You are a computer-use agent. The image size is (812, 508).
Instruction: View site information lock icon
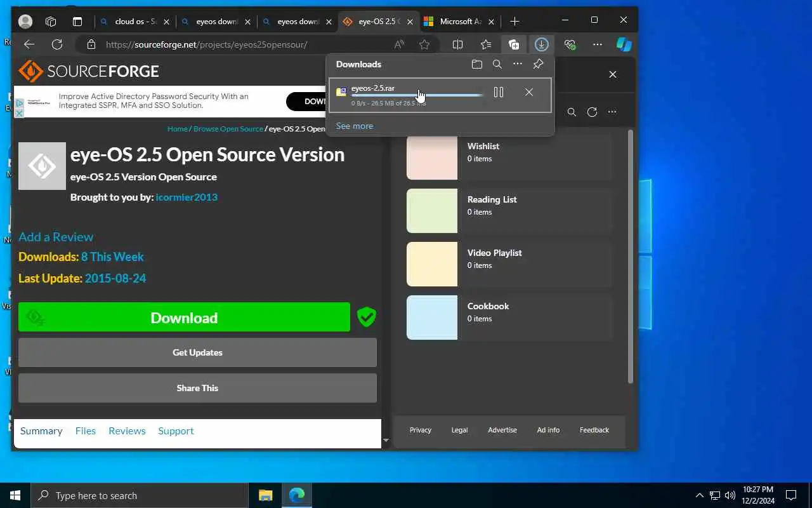(x=91, y=44)
